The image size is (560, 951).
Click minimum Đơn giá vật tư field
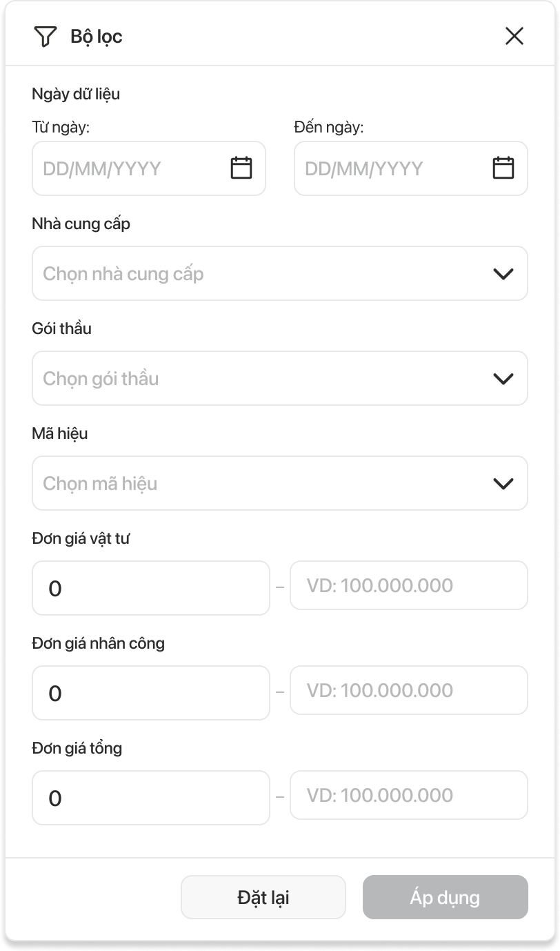pos(150,588)
